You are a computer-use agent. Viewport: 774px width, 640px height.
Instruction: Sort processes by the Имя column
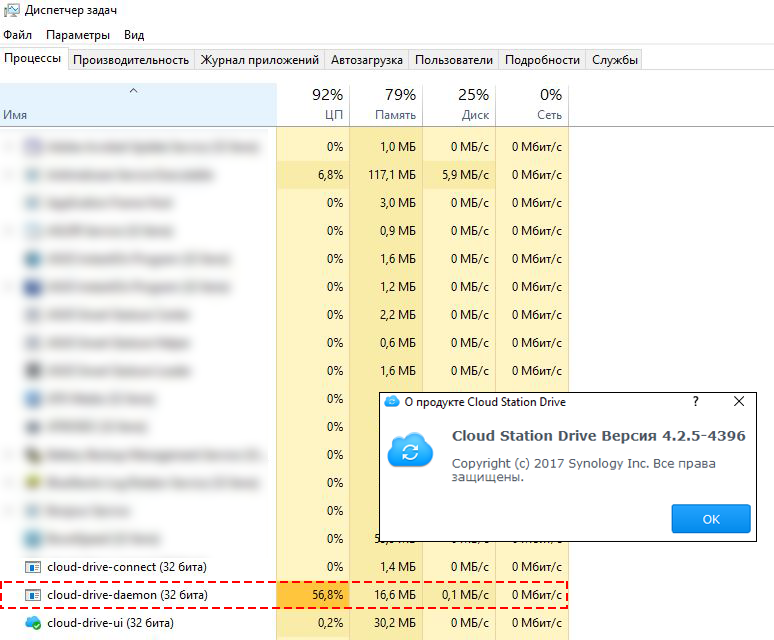138,105
